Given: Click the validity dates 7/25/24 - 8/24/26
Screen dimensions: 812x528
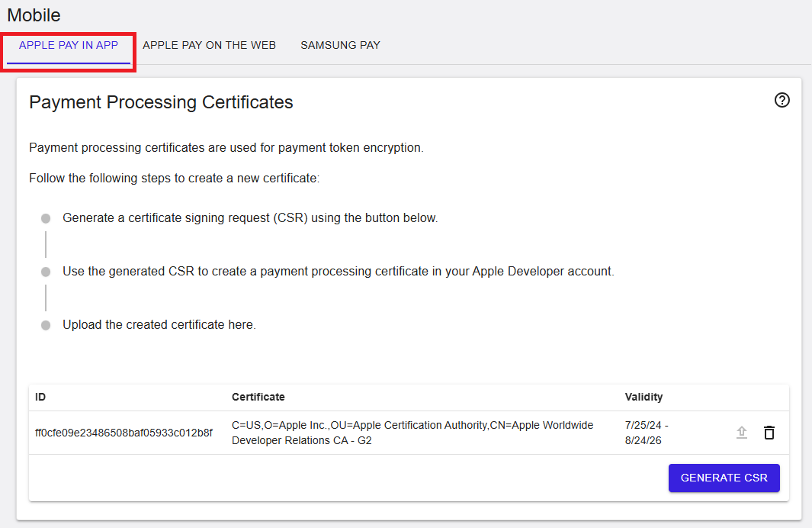Looking at the screenshot, I should coord(647,433).
